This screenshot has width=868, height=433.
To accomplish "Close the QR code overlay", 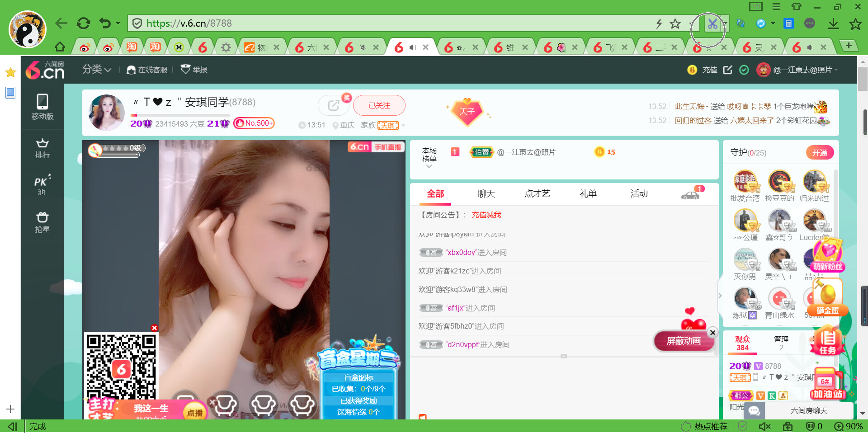I will click(154, 328).
